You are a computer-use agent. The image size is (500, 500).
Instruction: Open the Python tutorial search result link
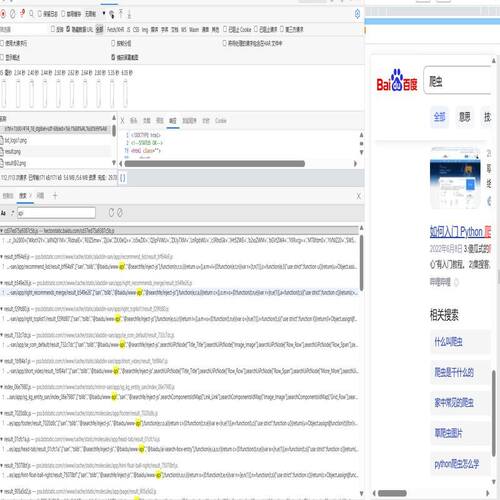[460, 231]
